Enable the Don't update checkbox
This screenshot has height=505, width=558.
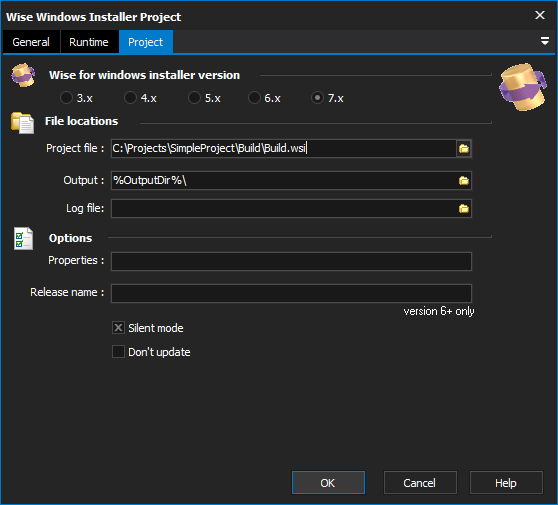point(118,352)
